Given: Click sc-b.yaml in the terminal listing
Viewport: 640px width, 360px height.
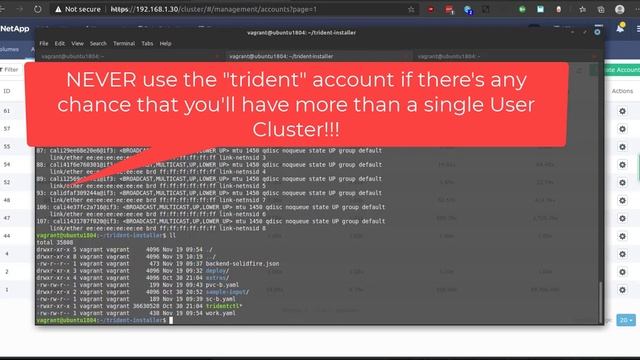Looking at the screenshot, I should click(x=221, y=299).
